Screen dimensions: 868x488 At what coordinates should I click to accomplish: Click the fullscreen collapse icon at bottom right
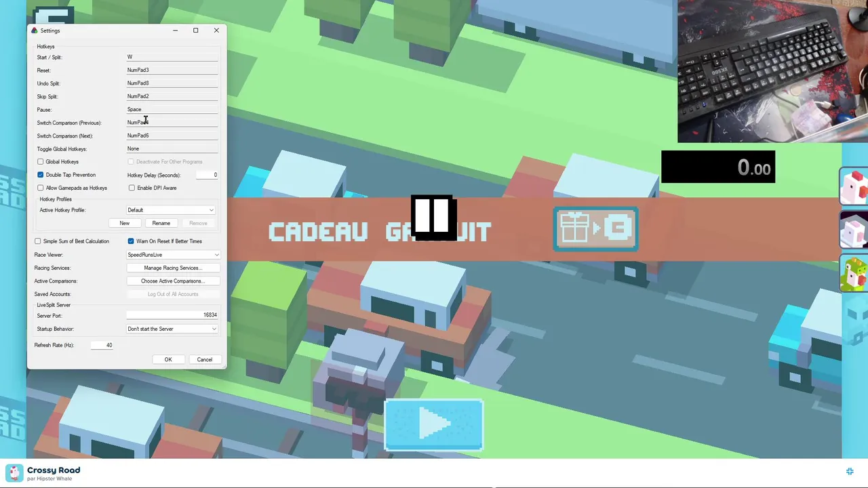[x=850, y=471]
